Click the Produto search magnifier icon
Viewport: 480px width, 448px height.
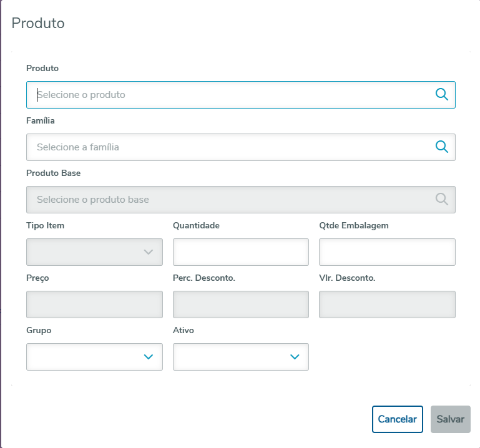[x=442, y=95]
